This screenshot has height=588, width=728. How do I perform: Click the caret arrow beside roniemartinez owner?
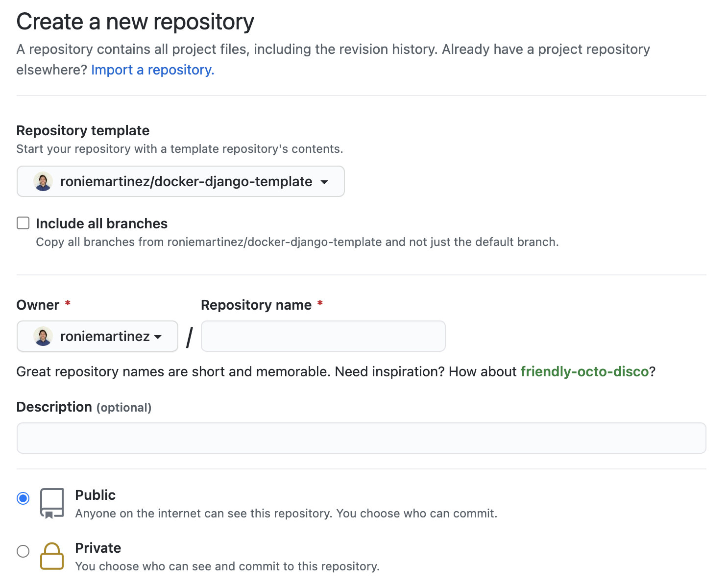tap(158, 337)
